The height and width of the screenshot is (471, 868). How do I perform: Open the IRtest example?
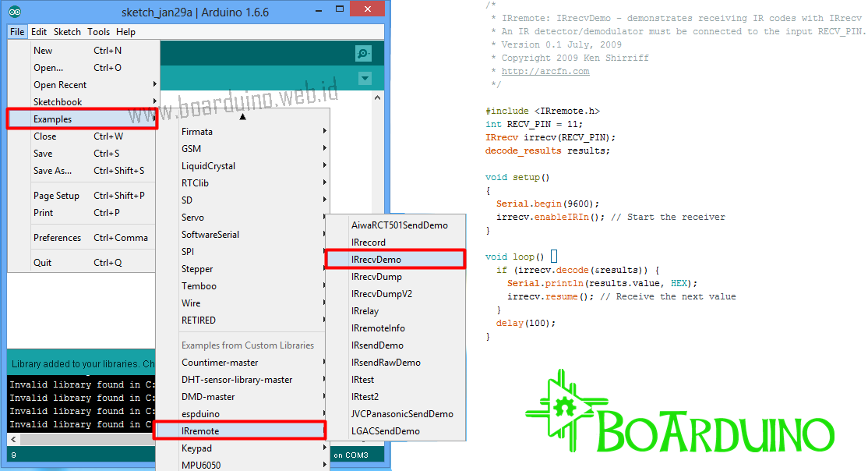[395, 380]
